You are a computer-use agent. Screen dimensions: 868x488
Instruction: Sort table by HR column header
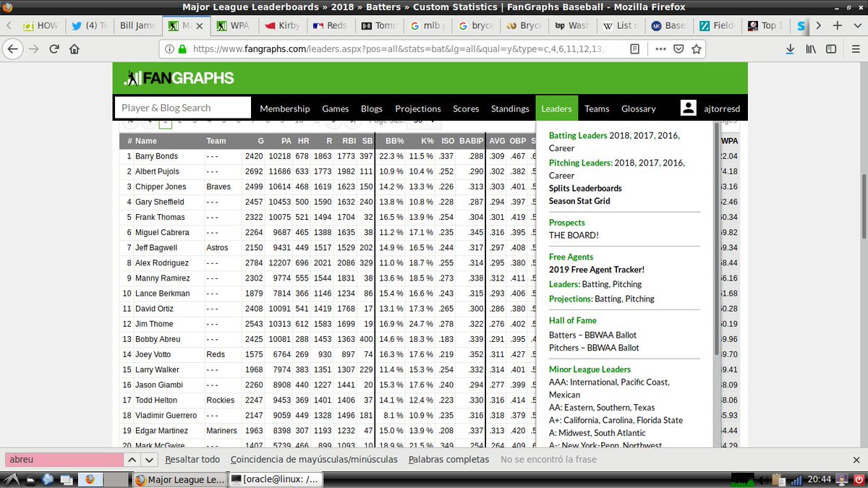click(x=303, y=141)
